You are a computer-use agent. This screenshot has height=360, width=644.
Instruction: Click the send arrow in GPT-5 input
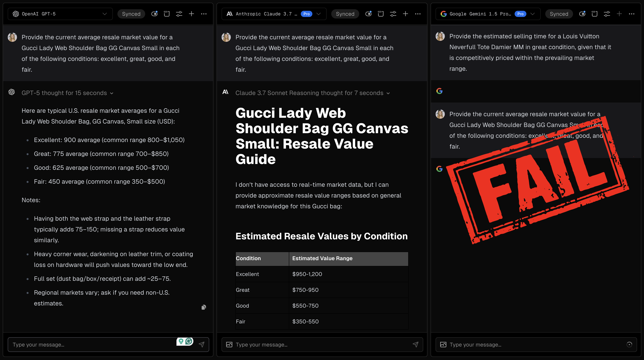tap(201, 345)
